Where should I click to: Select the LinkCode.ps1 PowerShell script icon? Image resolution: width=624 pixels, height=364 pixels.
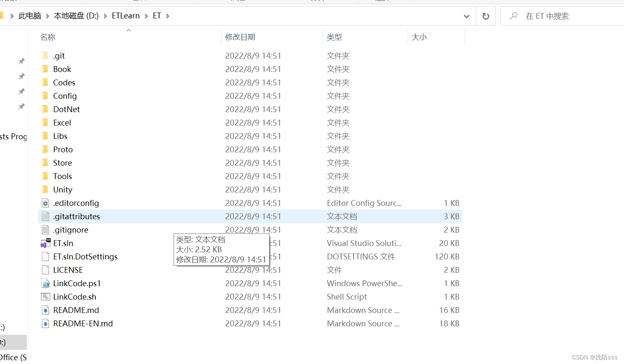point(46,283)
